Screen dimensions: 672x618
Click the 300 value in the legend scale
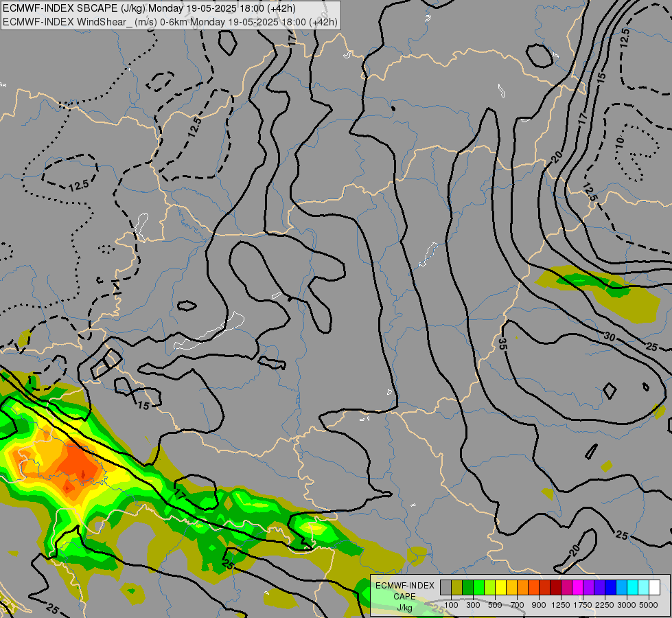click(473, 605)
